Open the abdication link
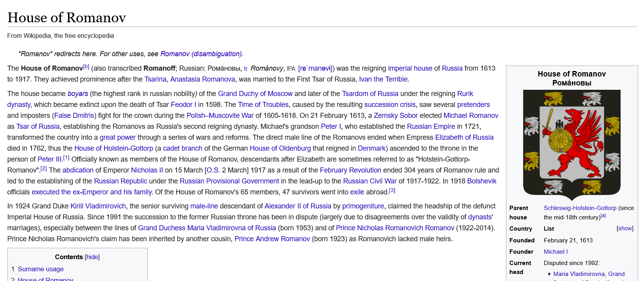This screenshot has width=644, height=281. tap(78, 170)
